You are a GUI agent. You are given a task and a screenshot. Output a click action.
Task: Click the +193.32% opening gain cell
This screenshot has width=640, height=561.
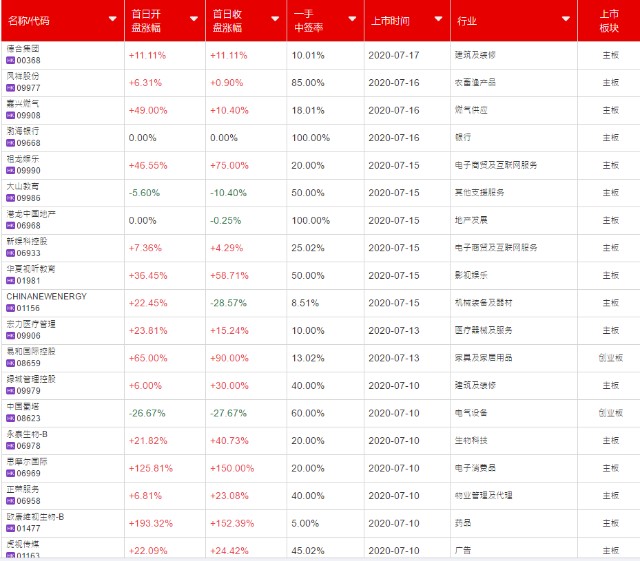151,523
